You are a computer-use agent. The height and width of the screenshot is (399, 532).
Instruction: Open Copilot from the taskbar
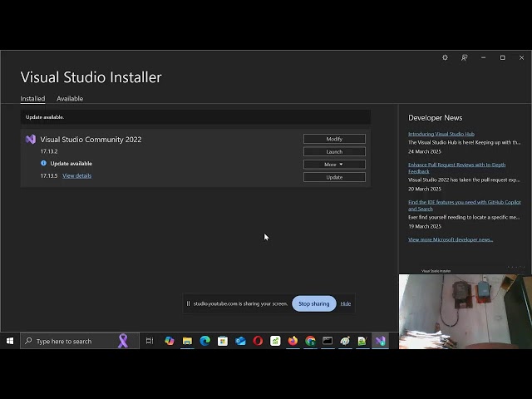pos(170,341)
